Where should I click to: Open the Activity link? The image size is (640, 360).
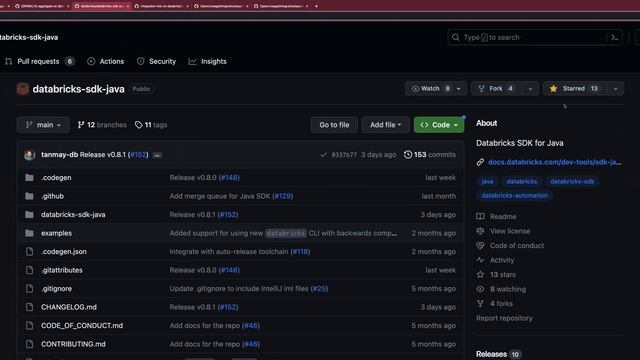pyautogui.click(x=502, y=260)
